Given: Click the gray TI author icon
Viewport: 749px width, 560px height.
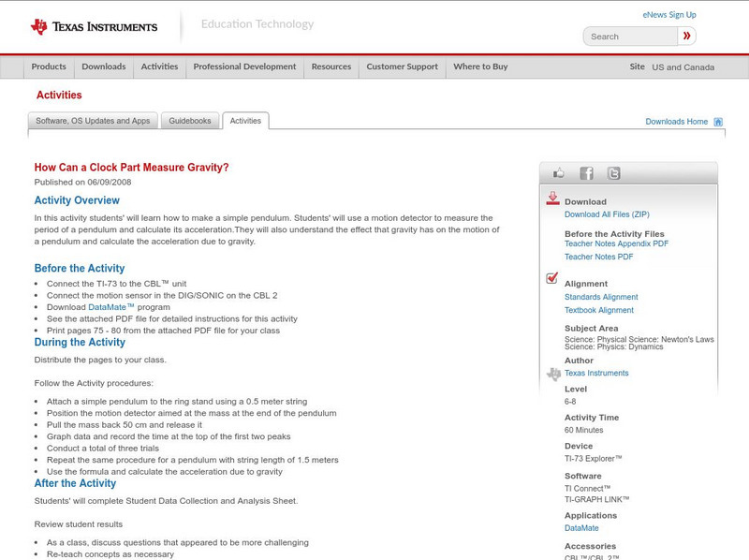Looking at the screenshot, I should pos(553,374).
